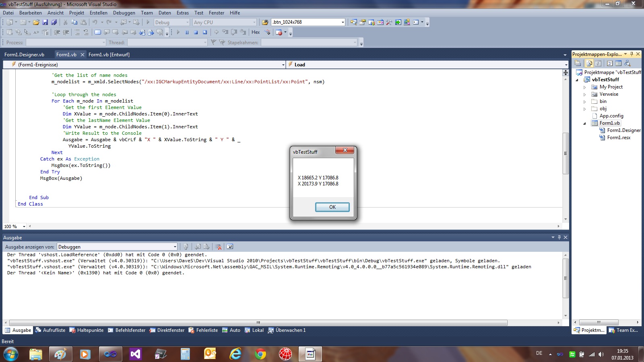Open the 'Ausgabe anzeigen von' Debuggen dropdown
This screenshot has width=644, height=362.
tap(175, 247)
